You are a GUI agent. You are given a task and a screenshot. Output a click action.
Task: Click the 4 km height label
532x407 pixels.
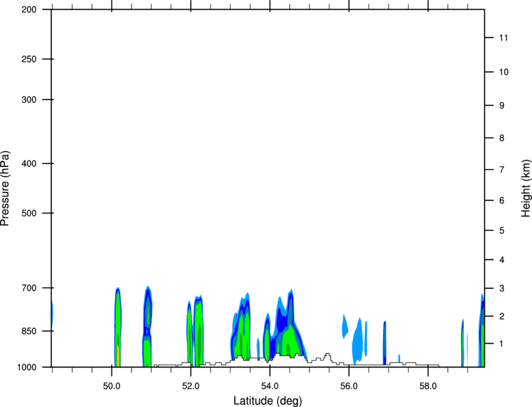[x=502, y=260]
